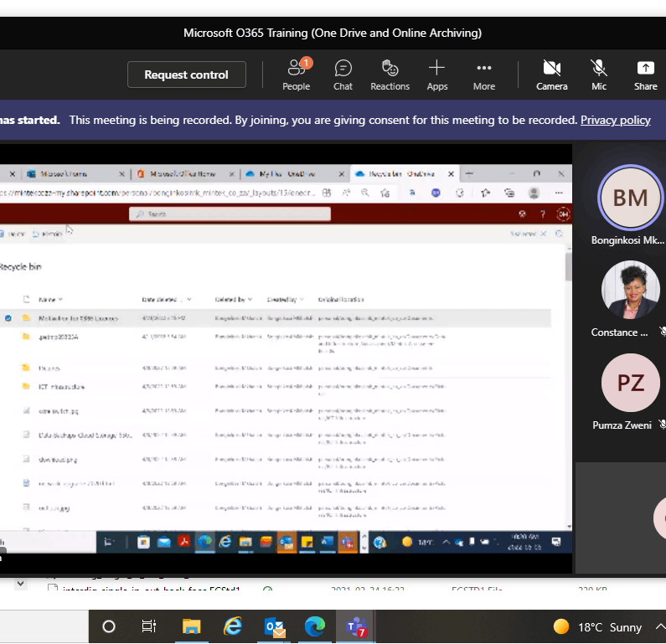The height and width of the screenshot is (644, 666).
Task: Click the browser zoom magnifier icon
Action: point(365,193)
